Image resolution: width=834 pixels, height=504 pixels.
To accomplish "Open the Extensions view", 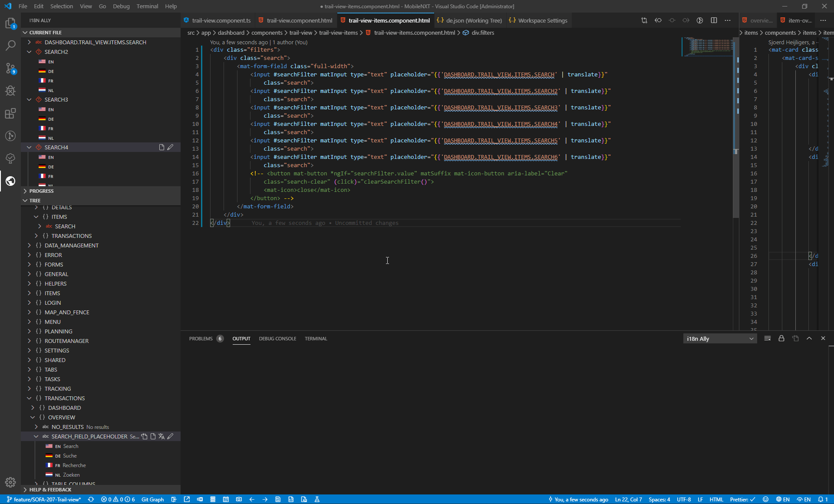I will click(10, 113).
